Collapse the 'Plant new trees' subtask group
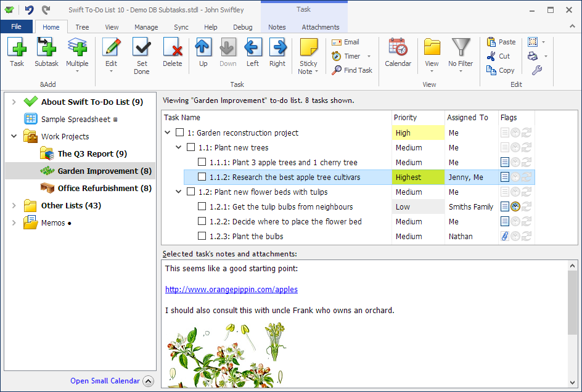Viewport: 582px width, 392px height. tap(179, 147)
